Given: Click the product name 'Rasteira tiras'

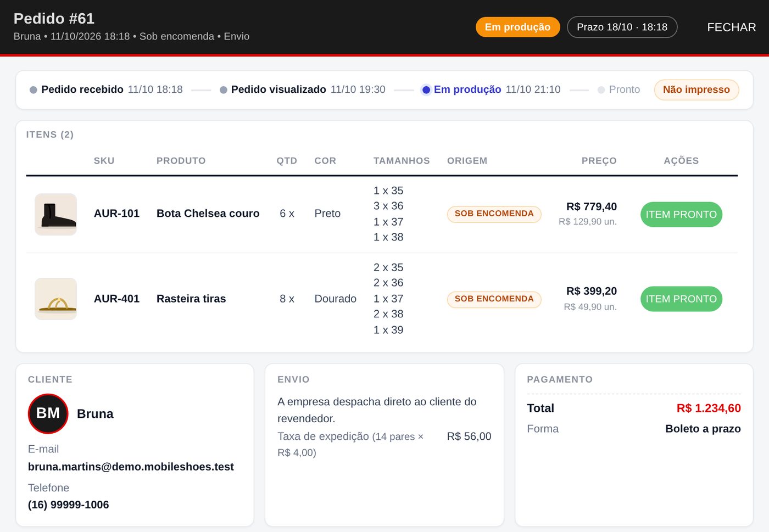Looking at the screenshot, I should 191,299.
